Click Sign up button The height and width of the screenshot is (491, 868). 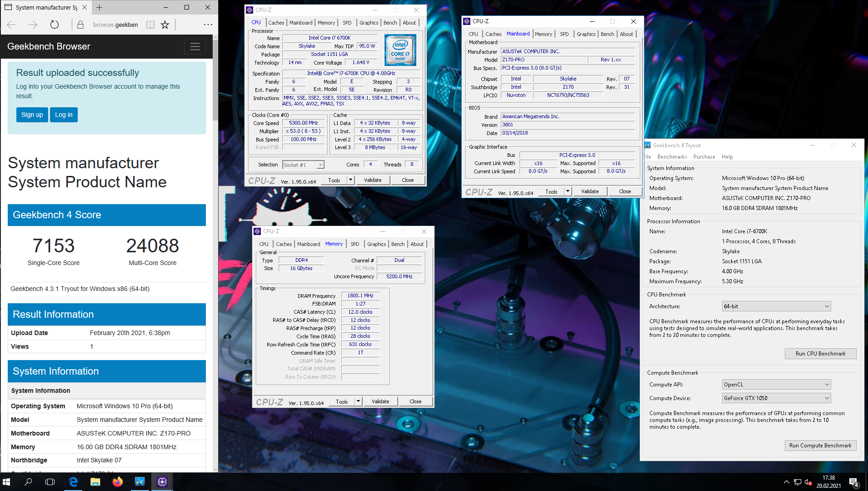32,115
